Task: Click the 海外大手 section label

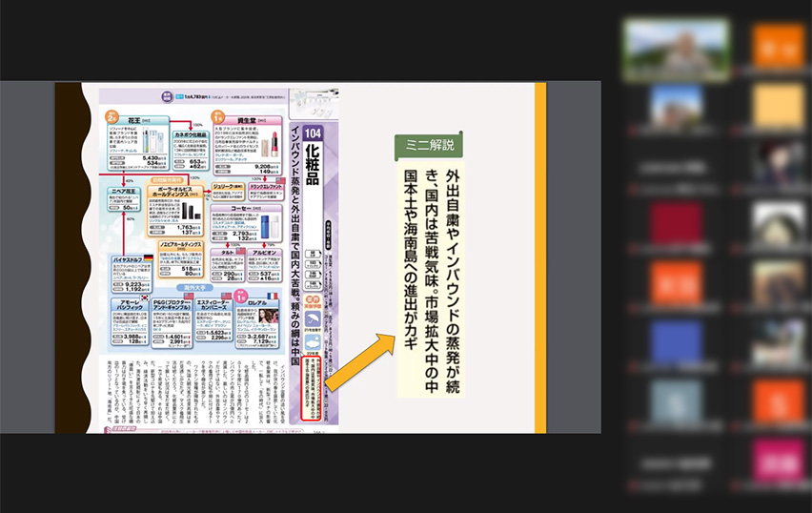Action: 194,288
